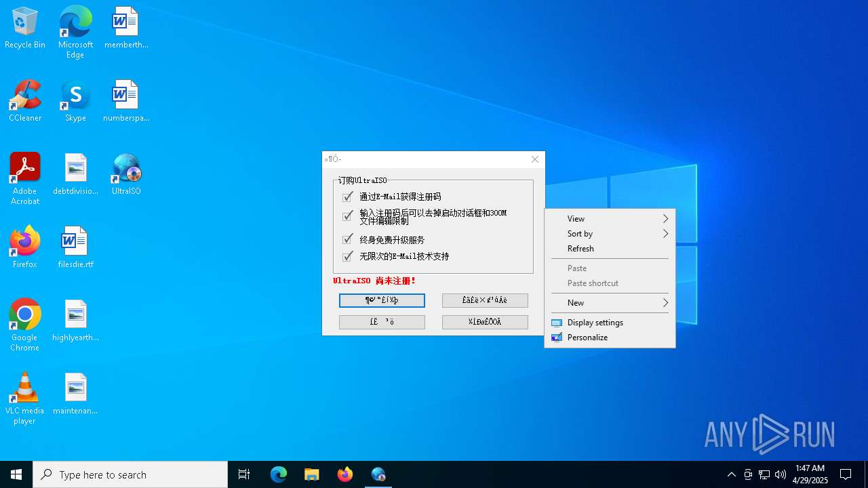Image resolution: width=868 pixels, height=488 pixels.
Task: Choose Refresh in the context menu
Action: click(610, 249)
